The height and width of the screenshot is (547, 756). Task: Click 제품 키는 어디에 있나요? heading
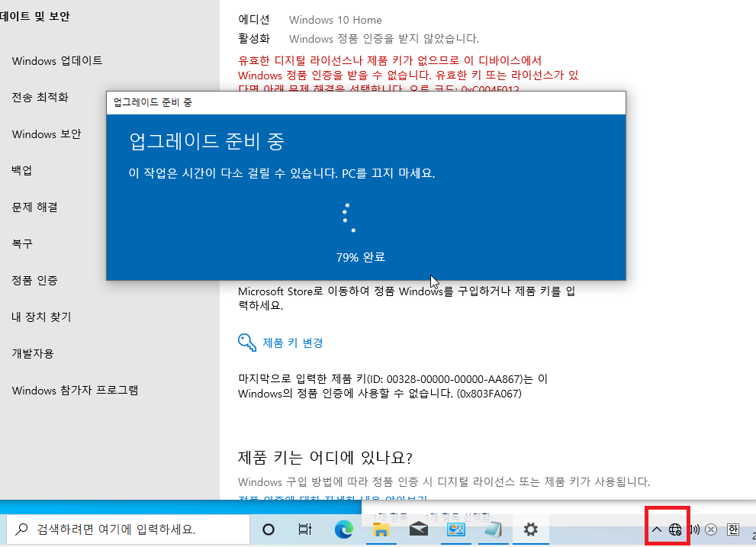pyautogui.click(x=326, y=457)
